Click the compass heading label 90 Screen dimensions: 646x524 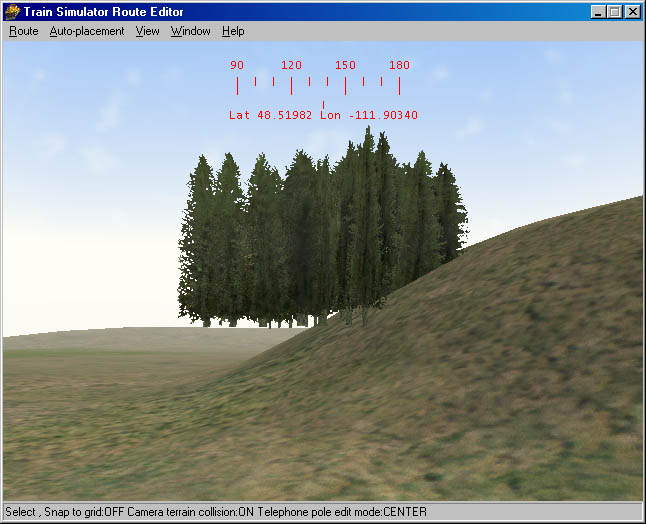coord(237,65)
